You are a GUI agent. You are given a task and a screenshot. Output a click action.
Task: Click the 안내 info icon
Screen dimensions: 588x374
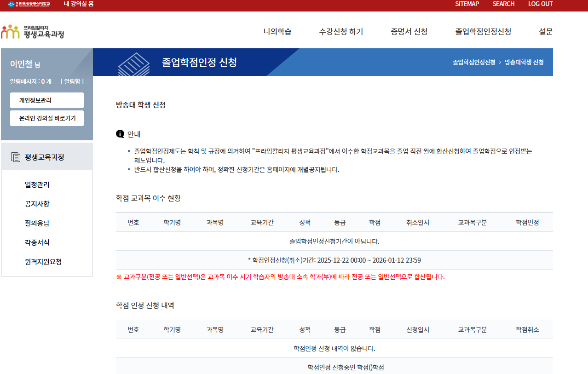[x=120, y=134]
